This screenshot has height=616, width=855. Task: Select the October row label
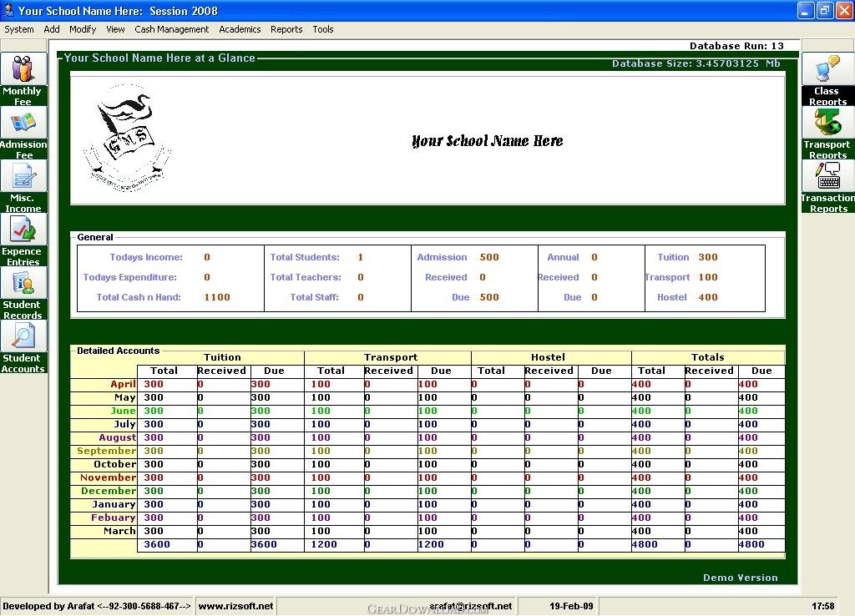(115, 464)
